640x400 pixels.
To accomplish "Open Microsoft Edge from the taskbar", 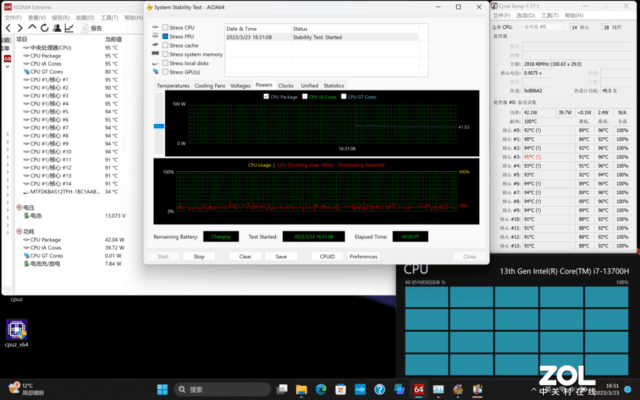I will coord(321,388).
